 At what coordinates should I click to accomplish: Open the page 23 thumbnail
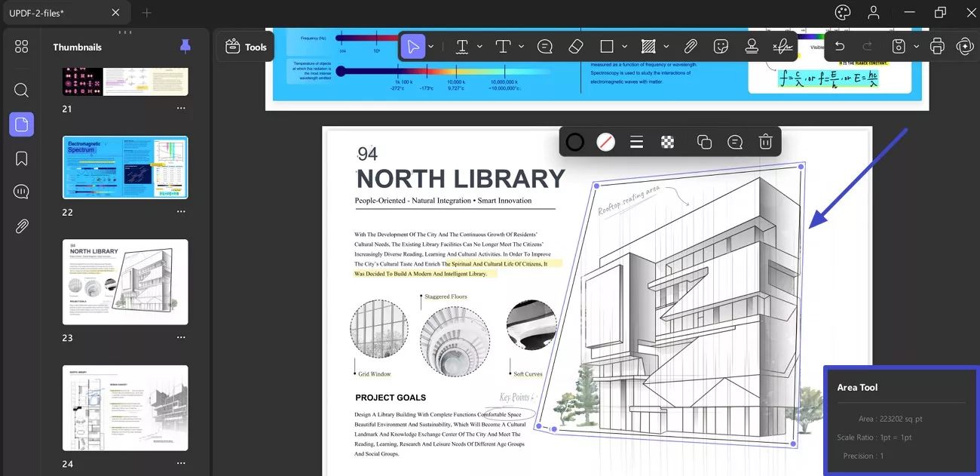coord(125,282)
